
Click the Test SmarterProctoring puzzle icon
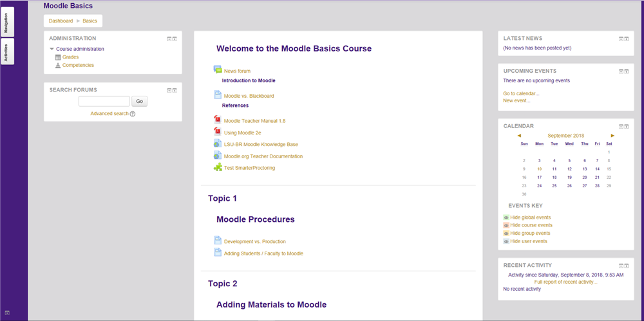(x=218, y=167)
